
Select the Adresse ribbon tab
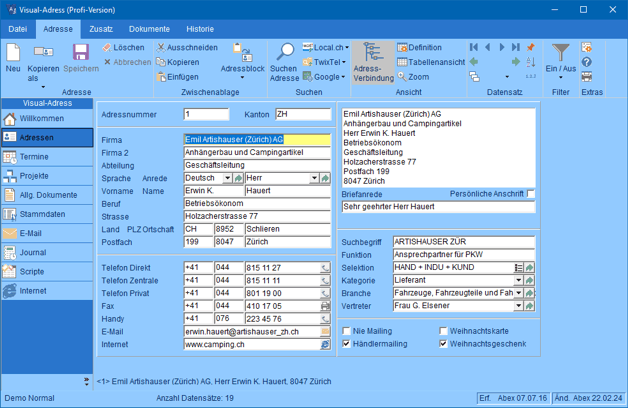click(x=58, y=29)
